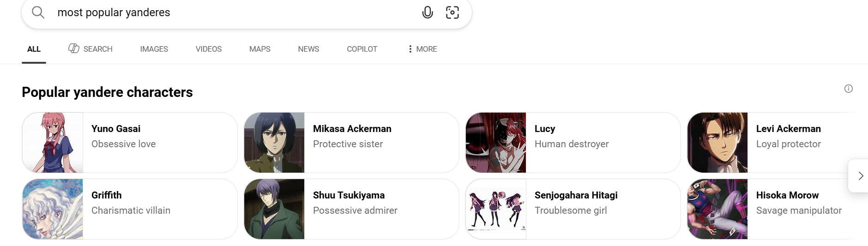Screen dimensions: 868x246
Task: Open visual search camera icon
Action: (x=452, y=12)
